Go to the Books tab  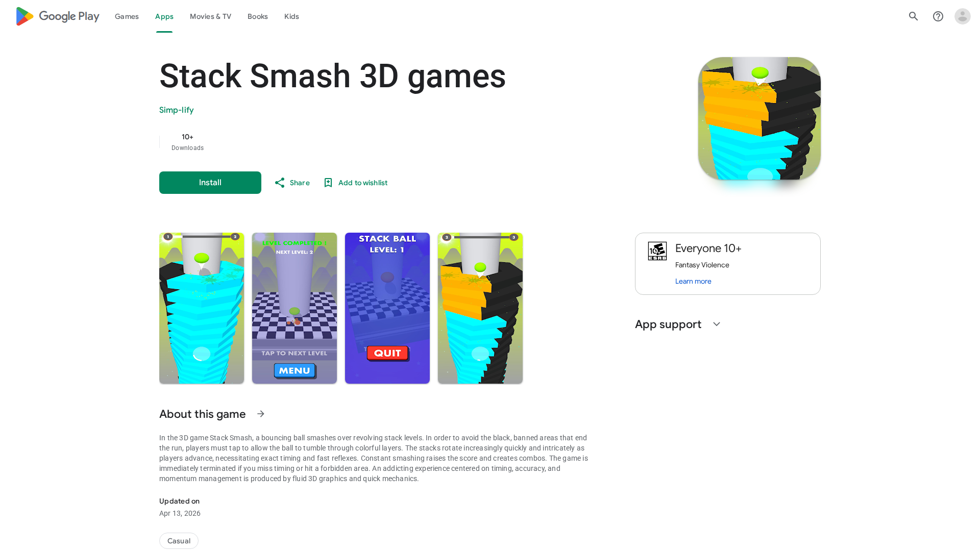[x=258, y=16]
